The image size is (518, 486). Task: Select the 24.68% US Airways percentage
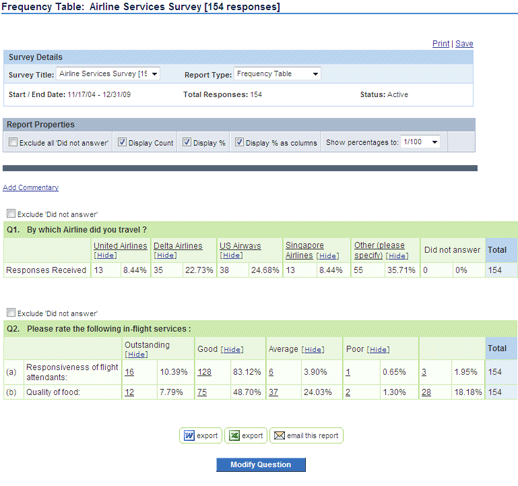[x=265, y=270]
